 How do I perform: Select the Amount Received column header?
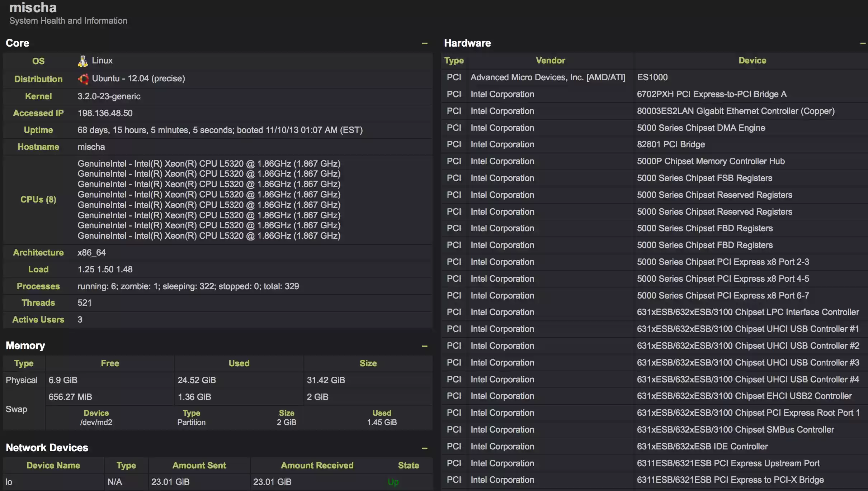pyautogui.click(x=317, y=465)
